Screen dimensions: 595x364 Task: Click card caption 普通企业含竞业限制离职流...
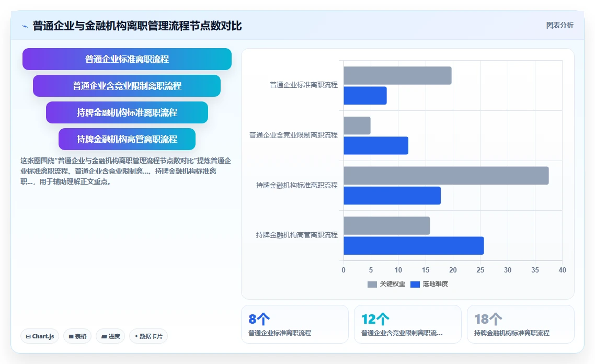coord(402,333)
